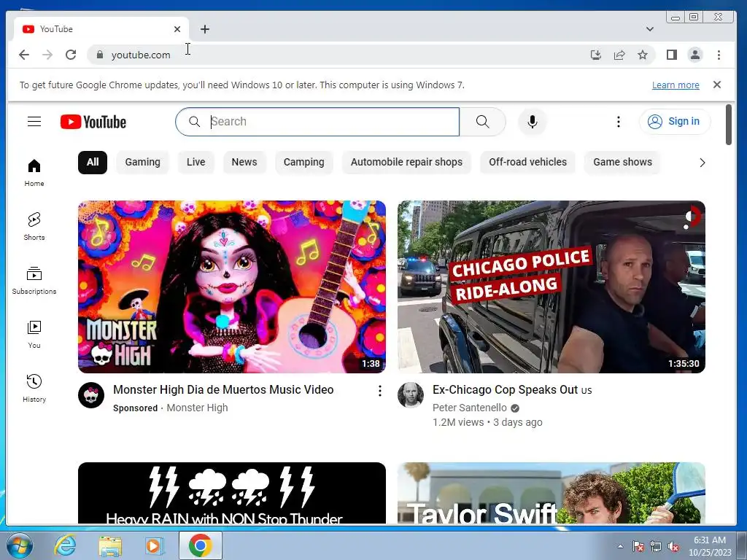This screenshot has width=747, height=560.
Task: Select the Camping filter chip
Action: [304, 162]
